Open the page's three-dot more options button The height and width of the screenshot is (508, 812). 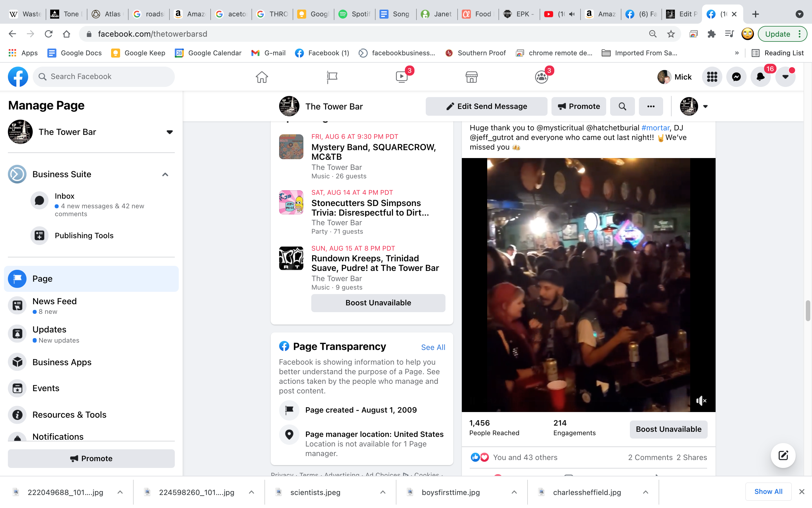(651, 106)
